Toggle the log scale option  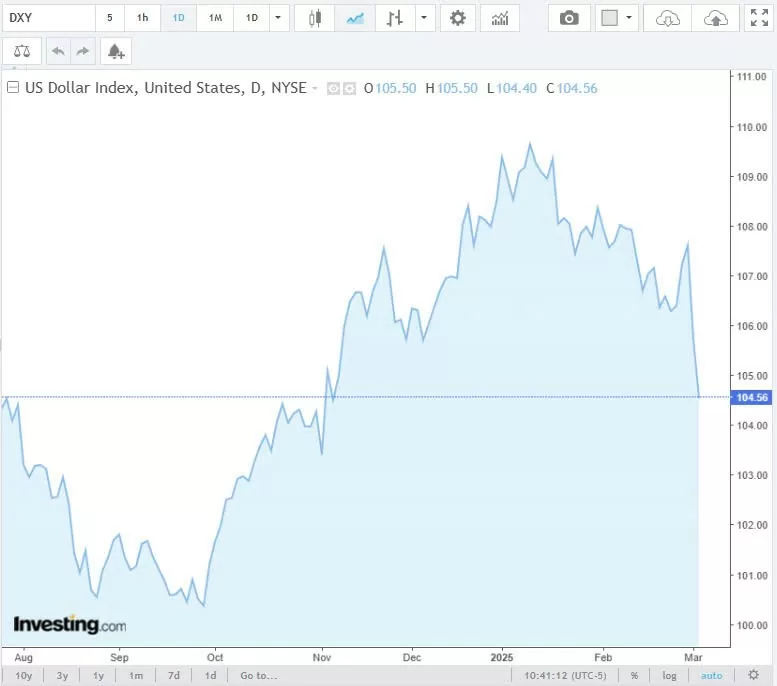669,676
